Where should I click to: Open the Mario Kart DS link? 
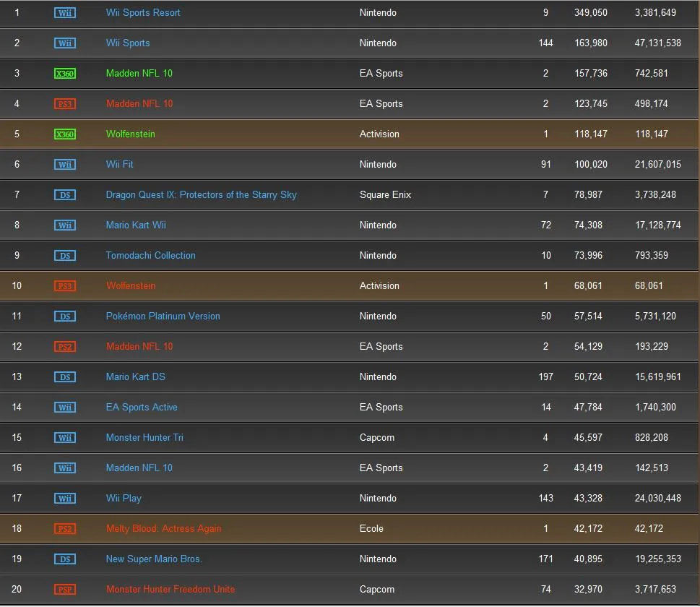pos(135,377)
